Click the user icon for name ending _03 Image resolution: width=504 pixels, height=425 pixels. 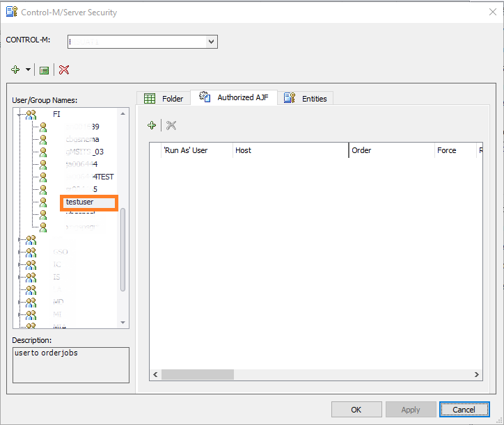click(x=43, y=152)
